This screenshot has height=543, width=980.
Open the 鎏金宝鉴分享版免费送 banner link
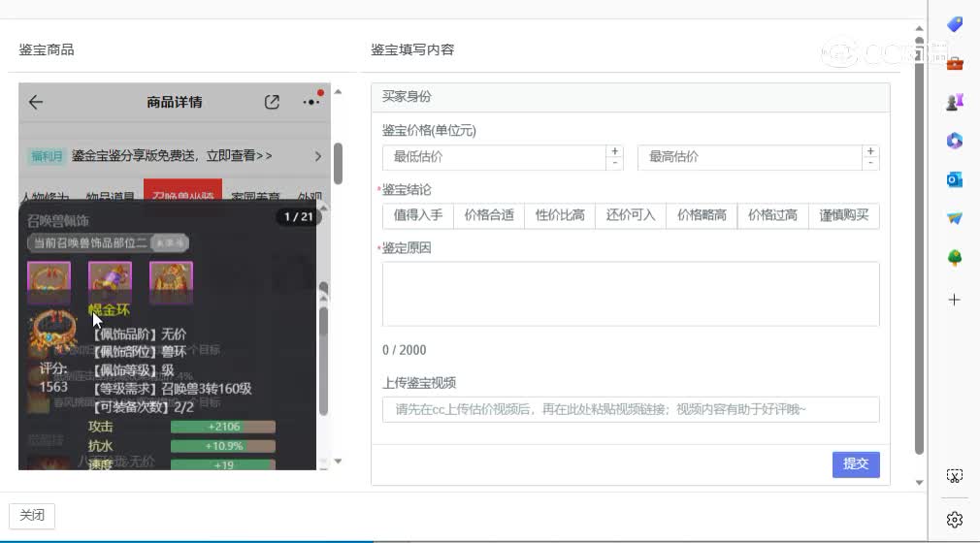pyautogui.click(x=172, y=155)
